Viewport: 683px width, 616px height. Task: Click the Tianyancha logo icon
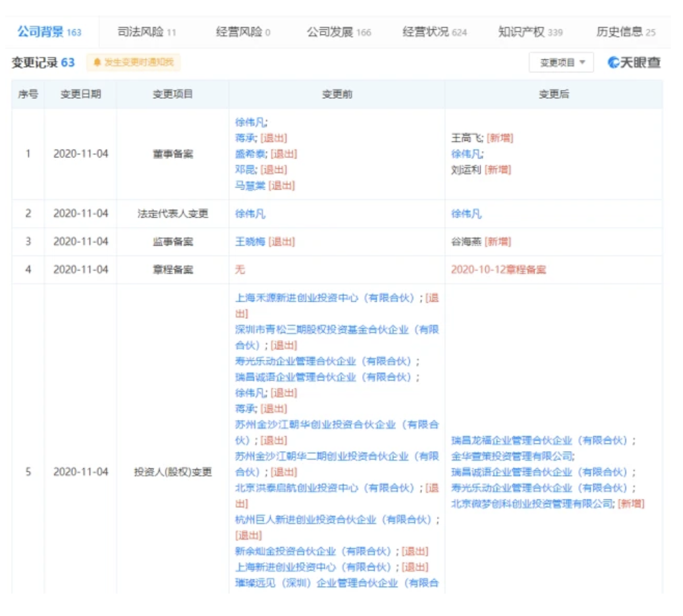(614, 62)
